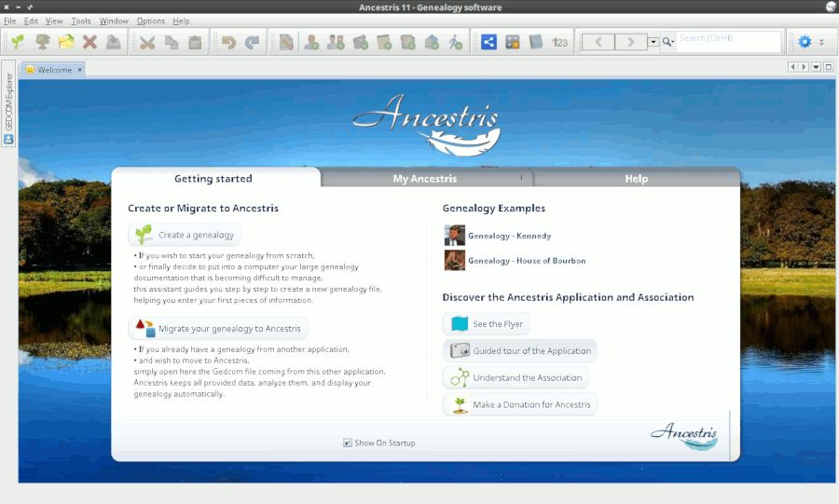Click the Copy icon in toolbar
839x504 pixels.
[172, 42]
